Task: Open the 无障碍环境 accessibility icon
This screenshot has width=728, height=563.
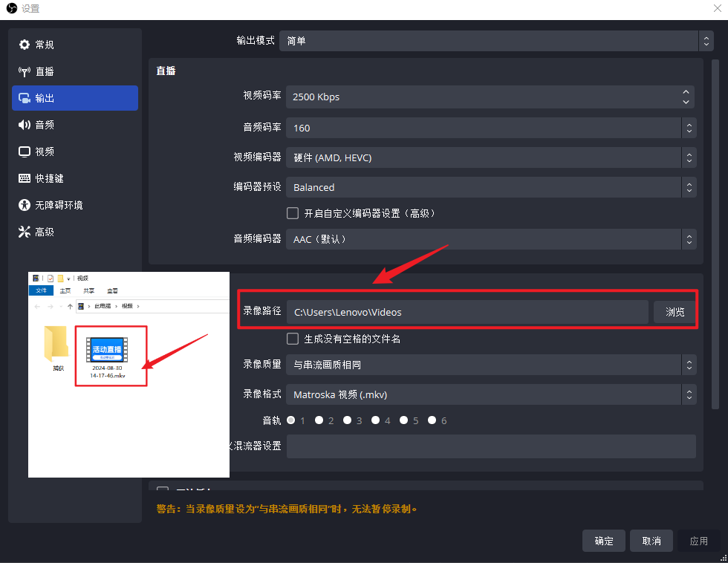Action: [25, 205]
